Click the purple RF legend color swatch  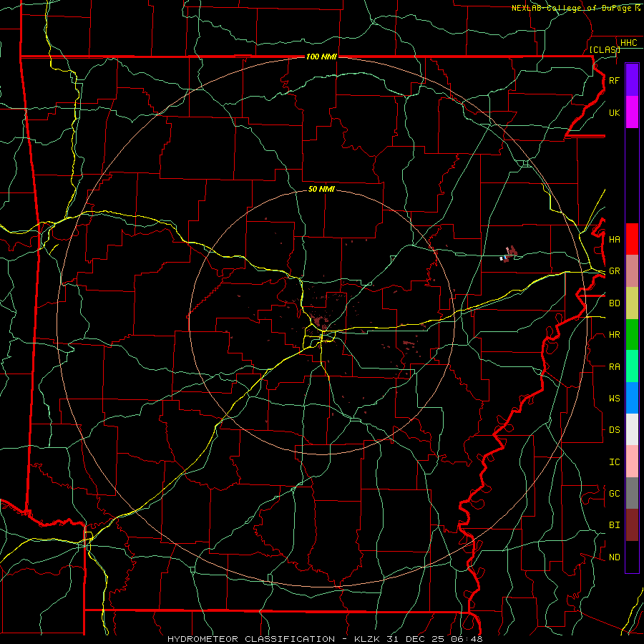(632, 80)
